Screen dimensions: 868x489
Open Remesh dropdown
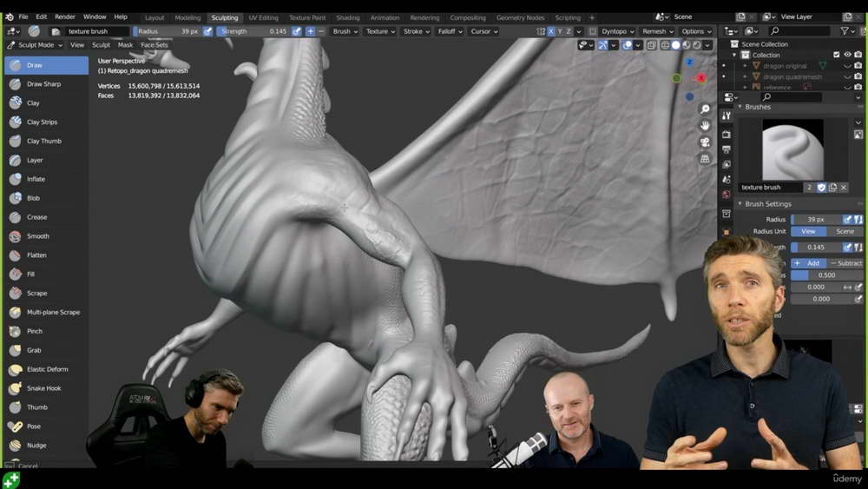point(658,31)
